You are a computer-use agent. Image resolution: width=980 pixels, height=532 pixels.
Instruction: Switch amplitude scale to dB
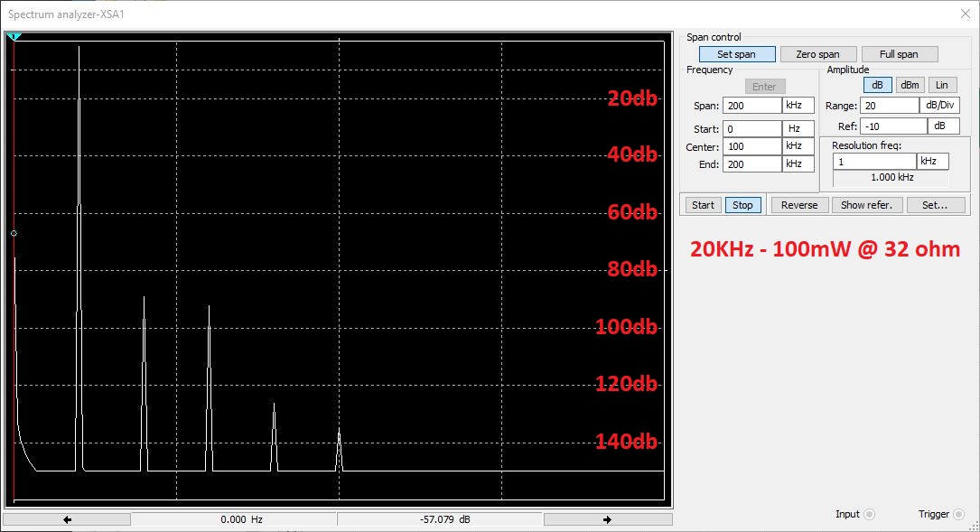pos(877,85)
